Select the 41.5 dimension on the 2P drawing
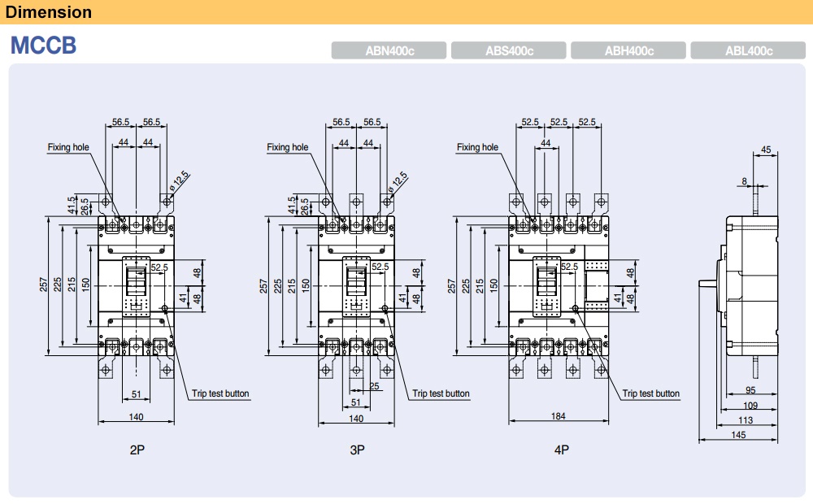The width and height of the screenshot is (813, 504). pyautogui.click(x=72, y=205)
